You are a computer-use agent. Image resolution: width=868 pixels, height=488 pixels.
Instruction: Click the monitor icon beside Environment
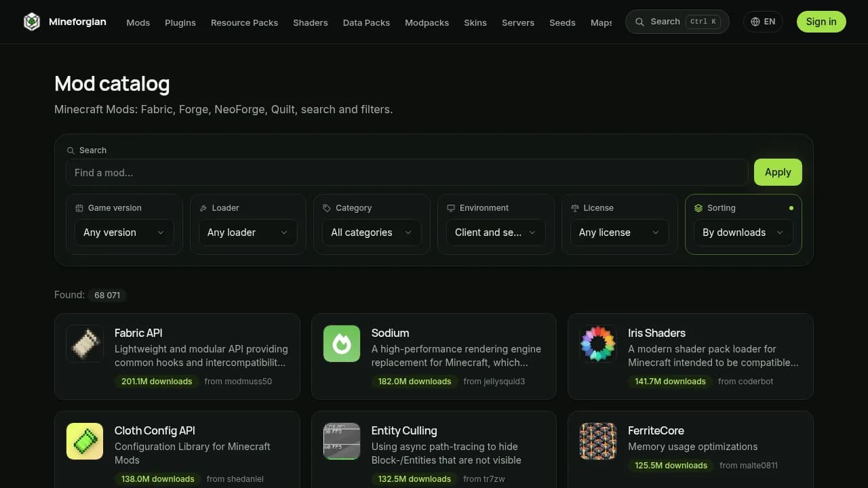[451, 208]
